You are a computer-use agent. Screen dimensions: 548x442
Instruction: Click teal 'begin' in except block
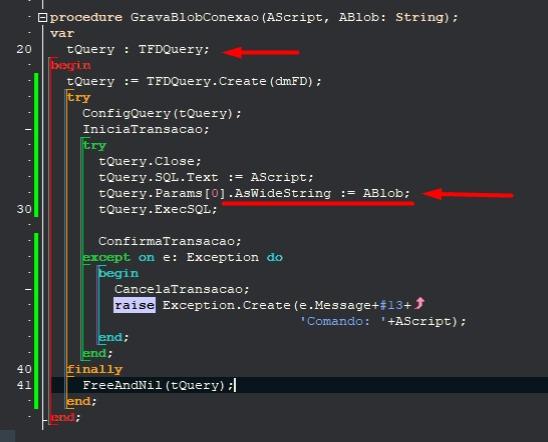[118, 273]
